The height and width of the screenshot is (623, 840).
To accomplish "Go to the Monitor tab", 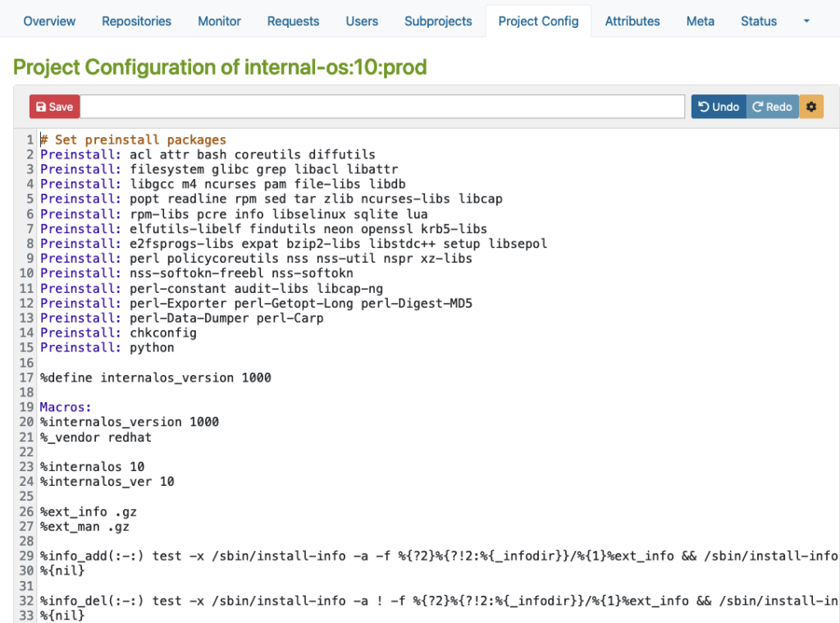I will tap(219, 21).
